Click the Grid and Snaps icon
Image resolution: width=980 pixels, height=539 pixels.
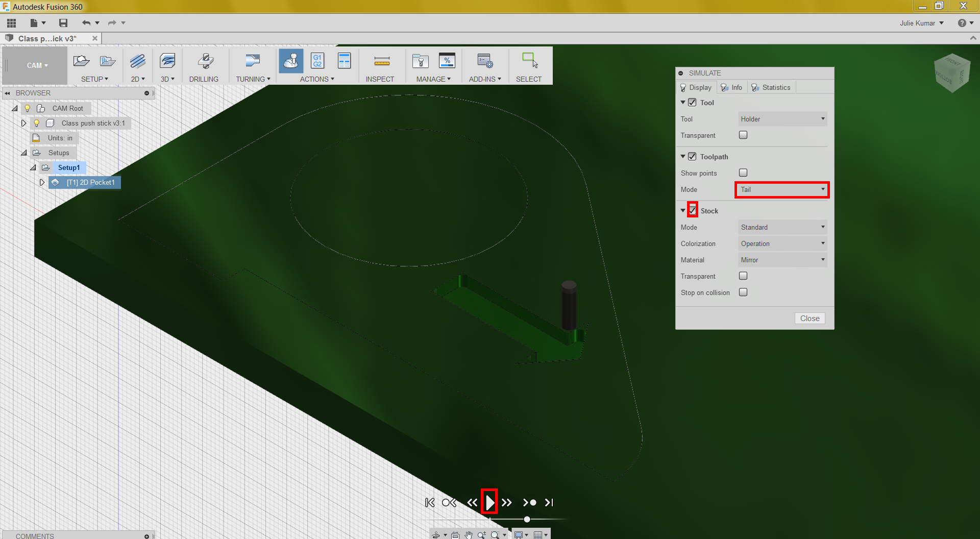pos(538,535)
